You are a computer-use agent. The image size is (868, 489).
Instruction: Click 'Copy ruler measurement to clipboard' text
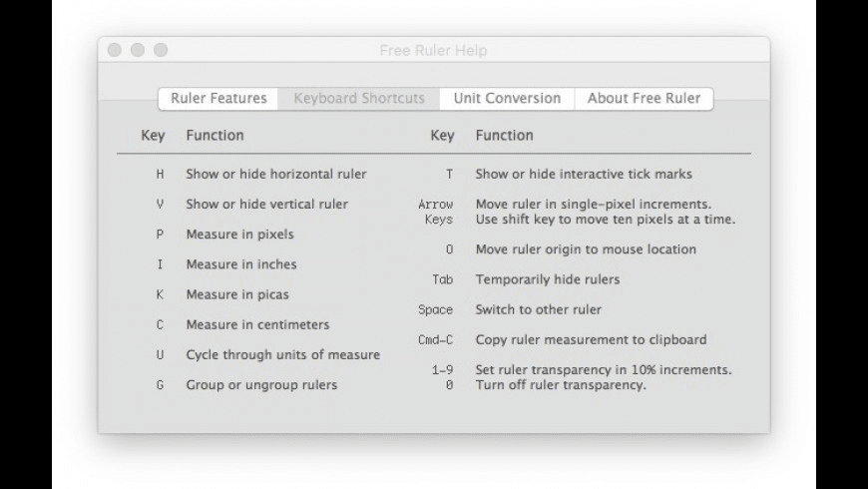[x=591, y=339]
